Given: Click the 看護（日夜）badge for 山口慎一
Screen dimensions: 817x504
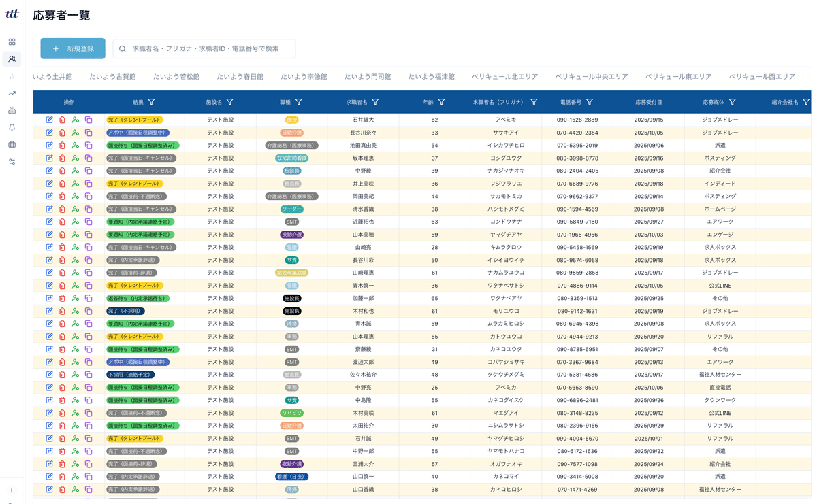Looking at the screenshot, I should click(291, 477).
